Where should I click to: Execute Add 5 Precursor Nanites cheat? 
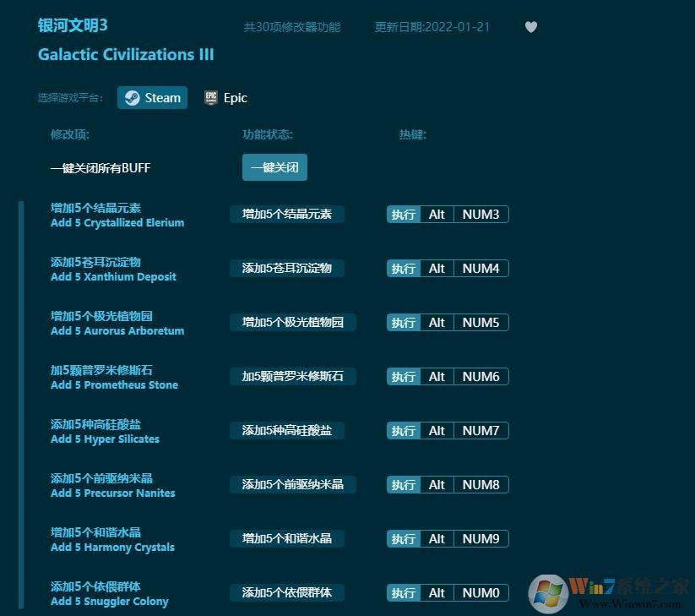tap(403, 484)
